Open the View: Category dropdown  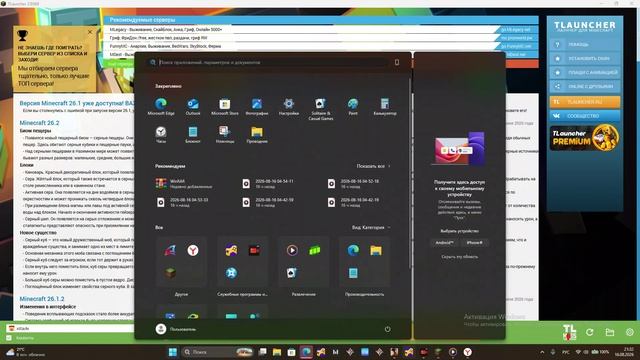(x=371, y=227)
